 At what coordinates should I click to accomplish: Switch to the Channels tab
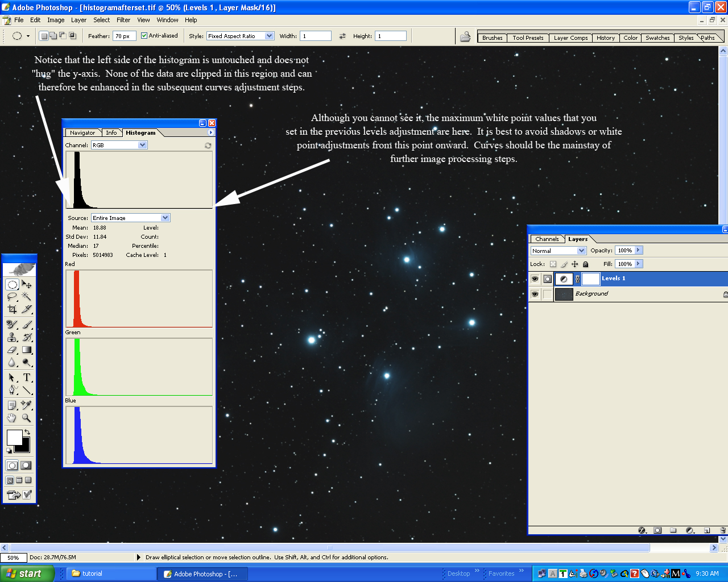point(547,239)
